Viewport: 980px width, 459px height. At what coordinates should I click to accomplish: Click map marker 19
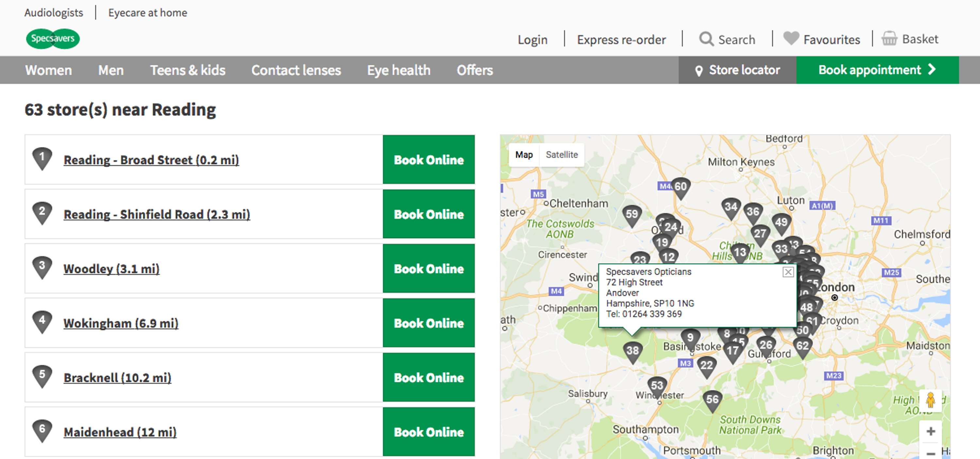(x=662, y=244)
